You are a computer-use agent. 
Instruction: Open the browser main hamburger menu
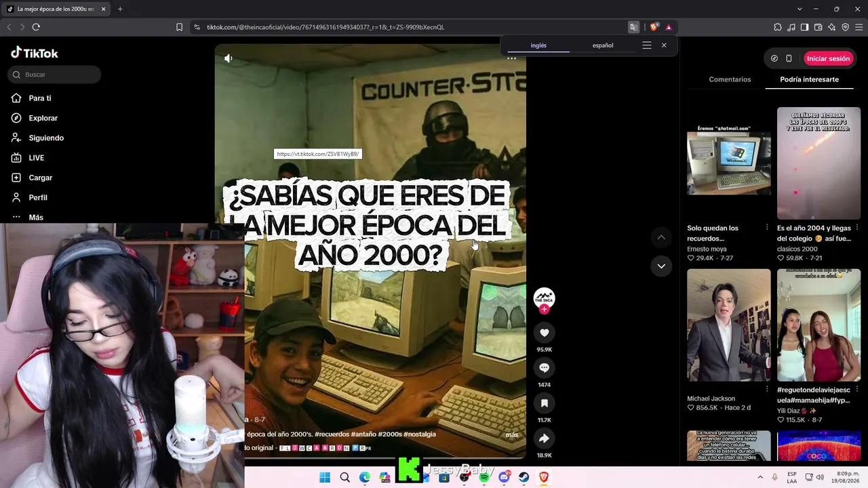coord(859,27)
